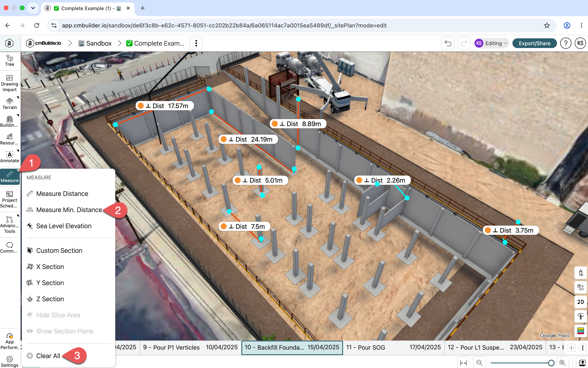This screenshot has height=368, width=588.
Task: Enter first-person walk view mode
Action: point(581,316)
